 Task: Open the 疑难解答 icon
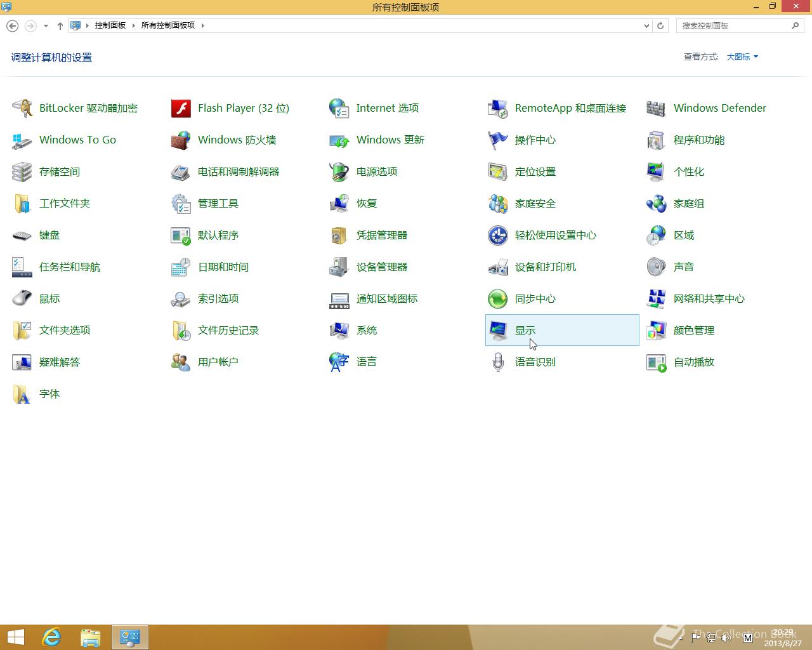click(22, 362)
